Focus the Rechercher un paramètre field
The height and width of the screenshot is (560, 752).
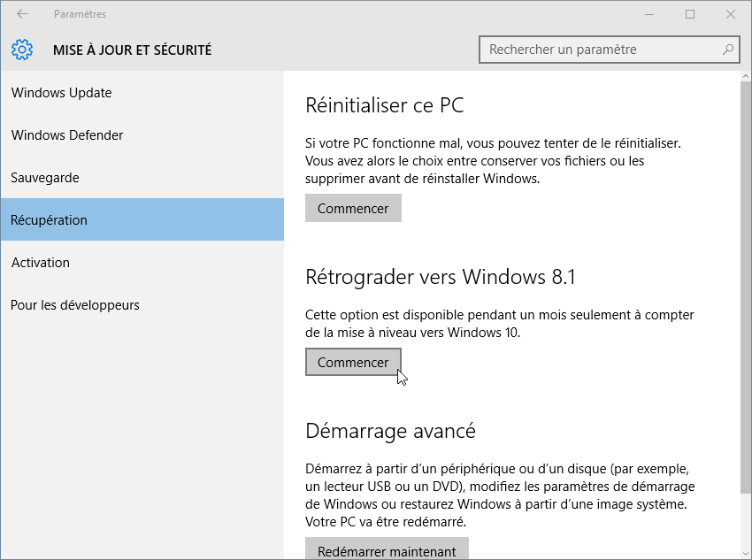coord(609,50)
